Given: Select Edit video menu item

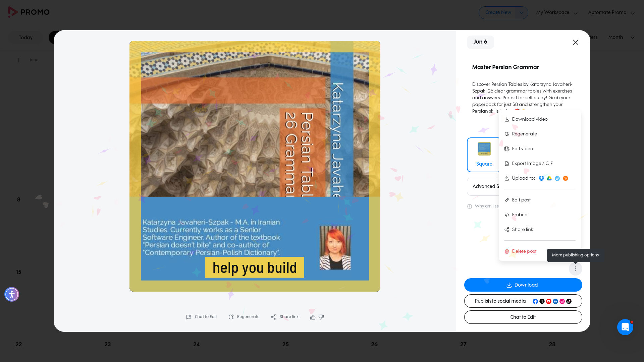Looking at the screenshot, I should (x=539, y=149).
